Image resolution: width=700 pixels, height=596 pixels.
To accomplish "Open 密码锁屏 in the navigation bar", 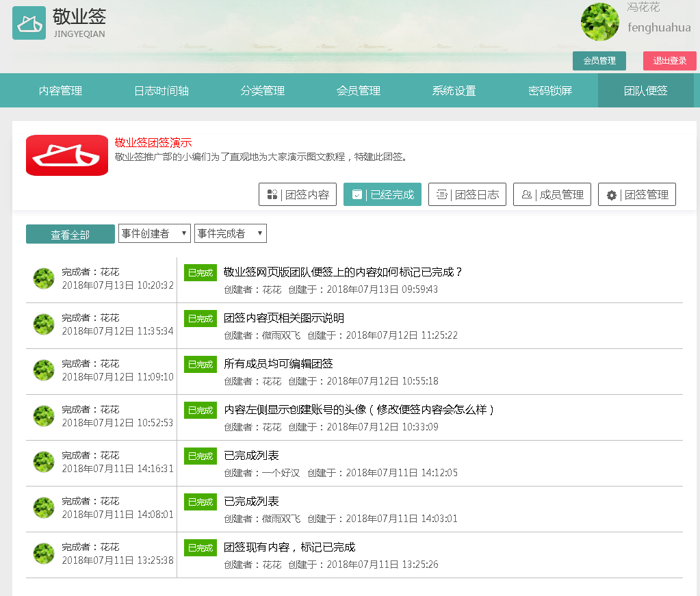I will (x=550, y=90).
